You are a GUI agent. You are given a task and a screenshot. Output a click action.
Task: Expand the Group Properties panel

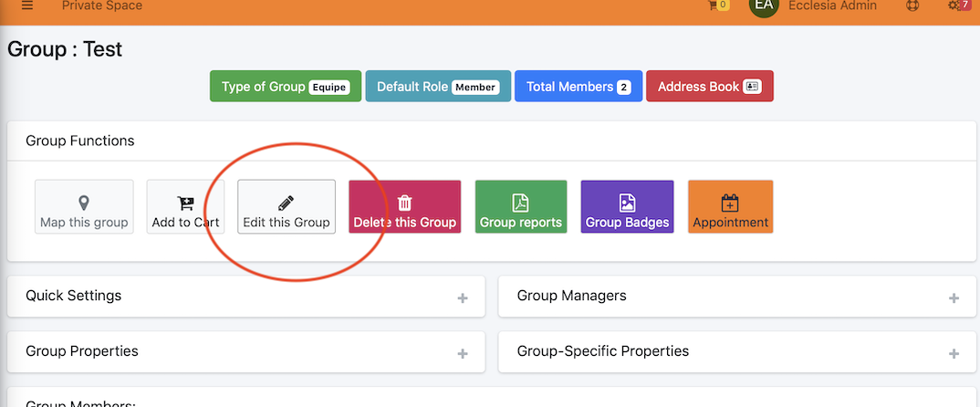tap(463, 354)
